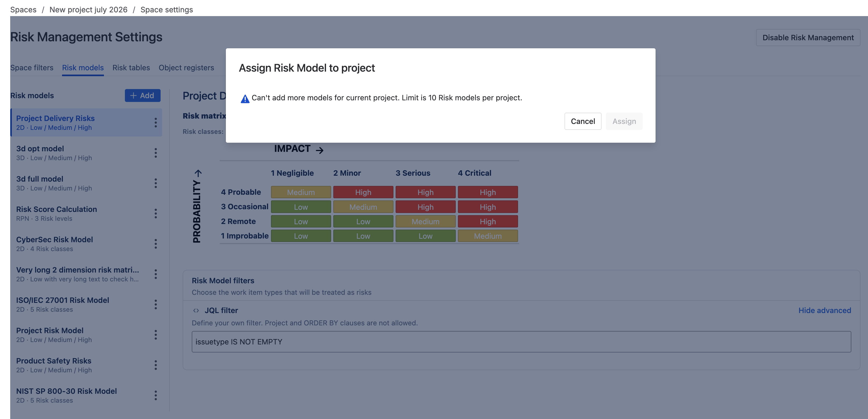Open Space settings breadcrumb
Screen dimensions: 868x419
coord(167,9)
